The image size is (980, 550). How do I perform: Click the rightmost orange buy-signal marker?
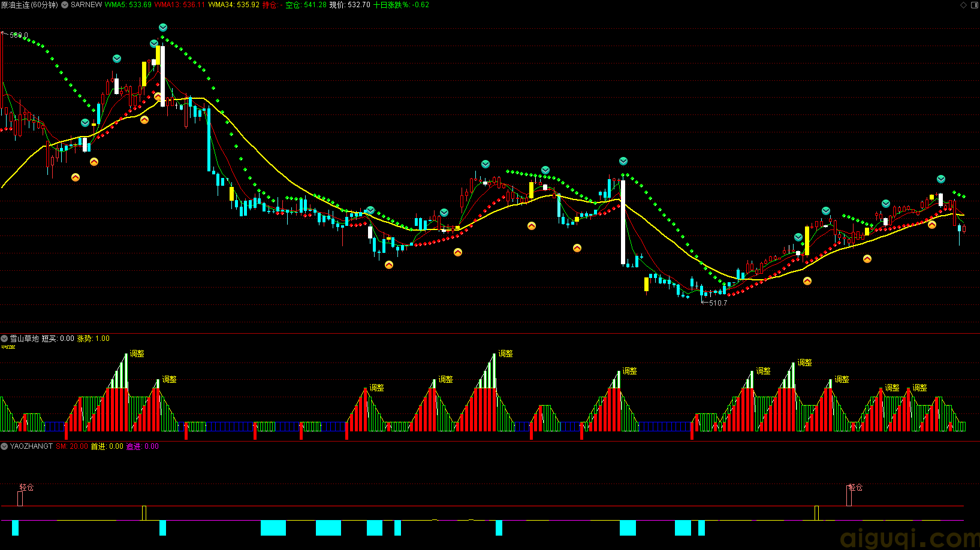932,225
